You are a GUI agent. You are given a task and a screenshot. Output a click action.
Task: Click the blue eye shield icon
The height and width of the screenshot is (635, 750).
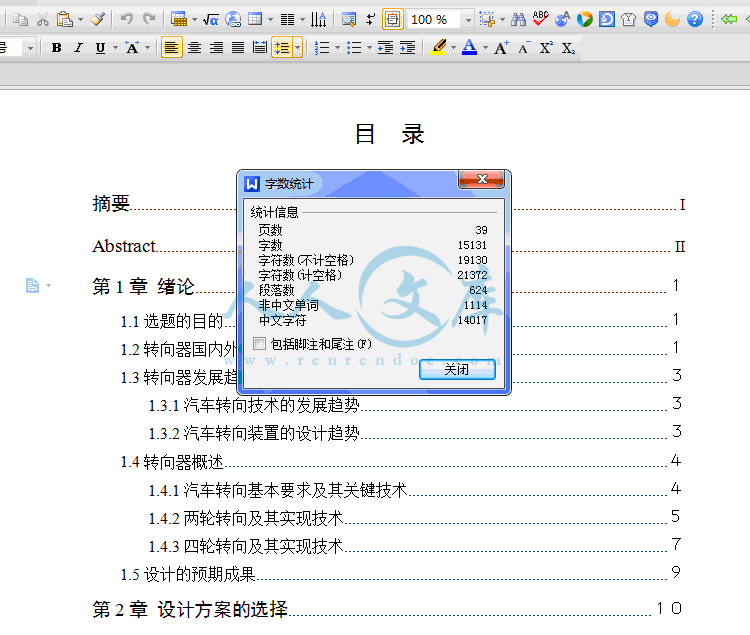(651, 20)
